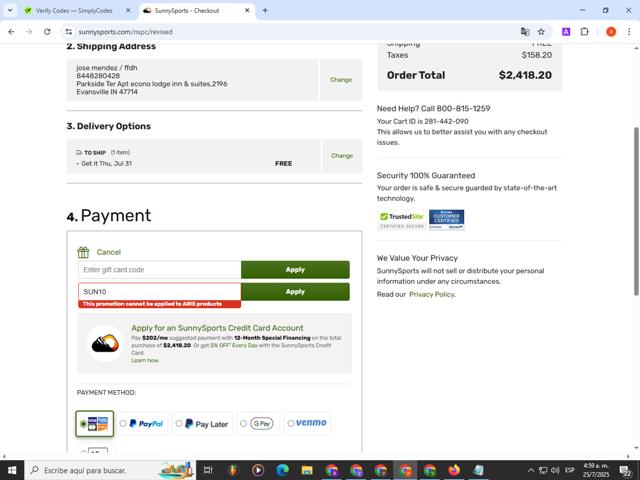Open the Windows Start menu

click(x=12, y=470)
